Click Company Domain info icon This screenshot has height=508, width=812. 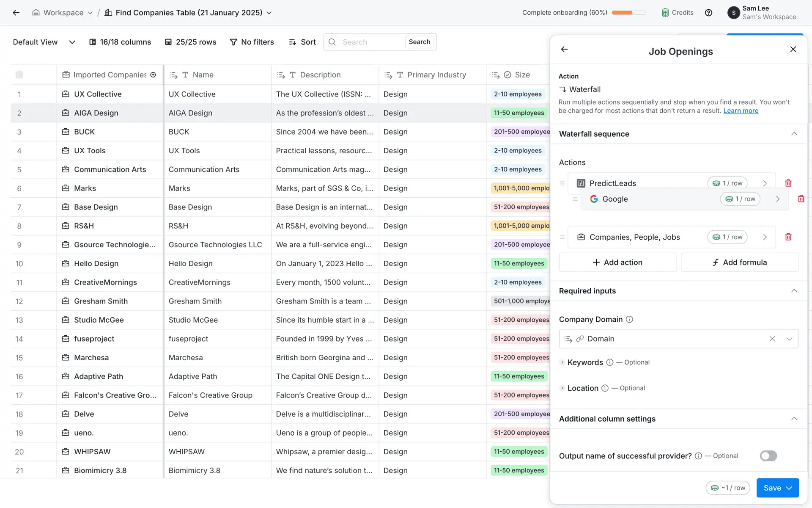[x=629, y=320]
